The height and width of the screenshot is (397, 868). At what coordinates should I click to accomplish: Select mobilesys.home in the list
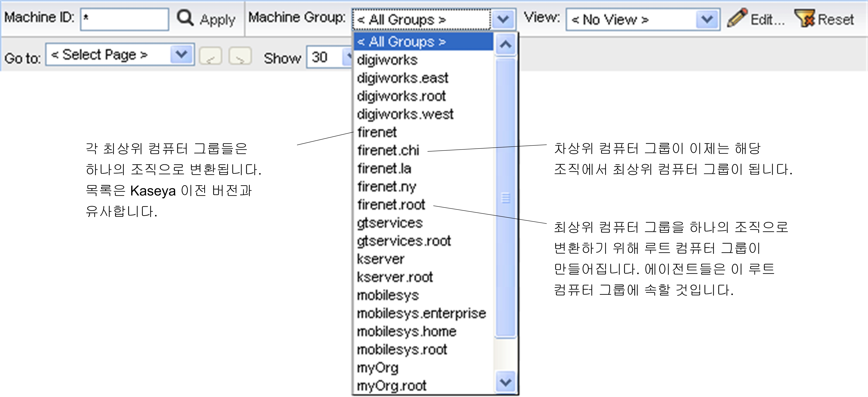423,332
